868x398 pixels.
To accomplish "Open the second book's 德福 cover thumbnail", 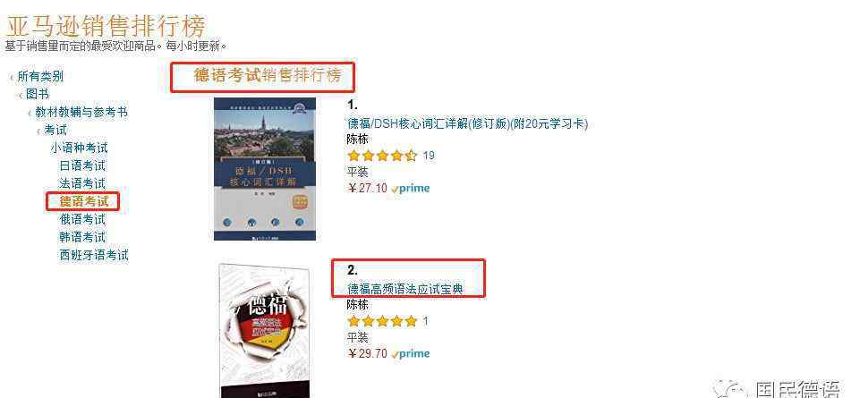I will tap(264, 330).
